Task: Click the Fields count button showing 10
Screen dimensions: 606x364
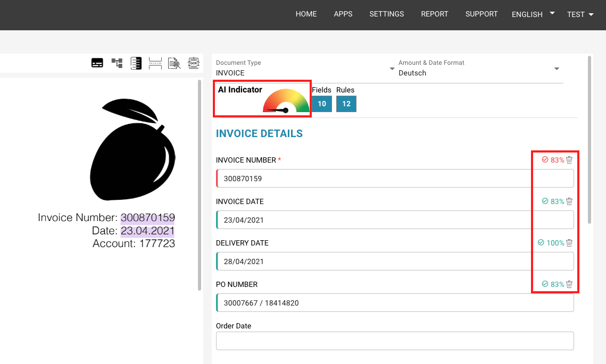Action: [322, 104]
